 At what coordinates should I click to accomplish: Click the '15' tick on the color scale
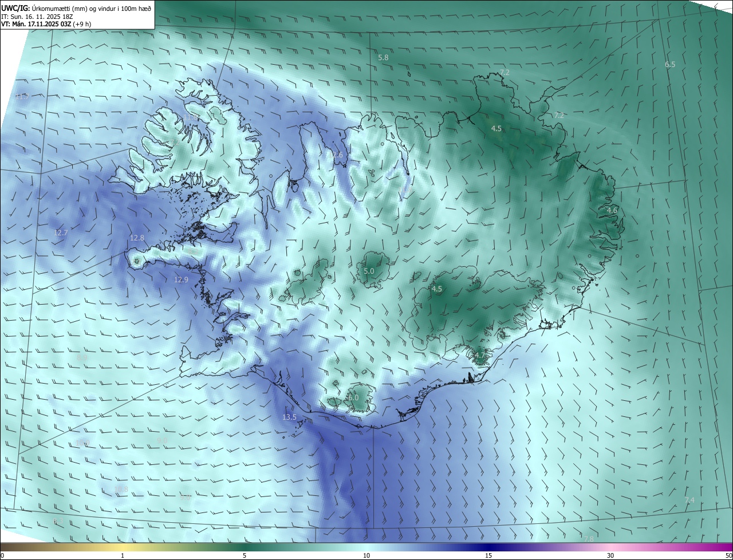(488, 555)
